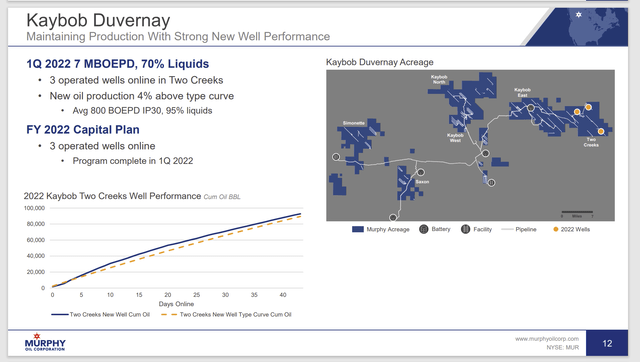Screen dimensions: 640x362
Task: Click the Days Online axis label
Action: (x=176, y=304)
